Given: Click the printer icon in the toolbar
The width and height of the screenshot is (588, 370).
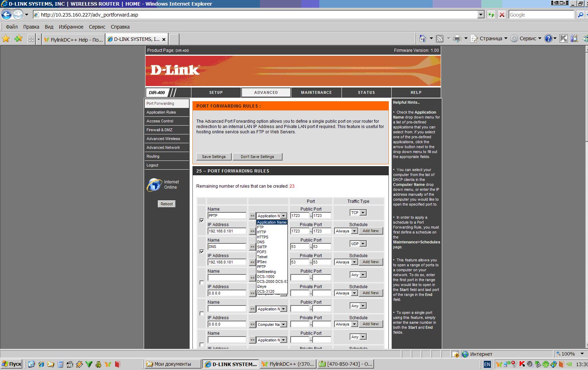Looking at the screenshot, I should 457,39.
